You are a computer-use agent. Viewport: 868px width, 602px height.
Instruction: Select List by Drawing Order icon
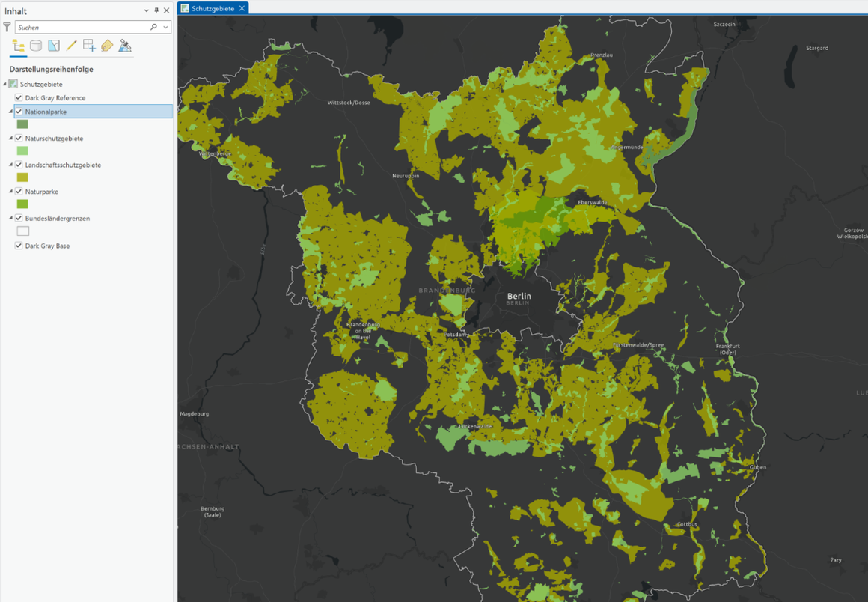click(x=18, y=46)
